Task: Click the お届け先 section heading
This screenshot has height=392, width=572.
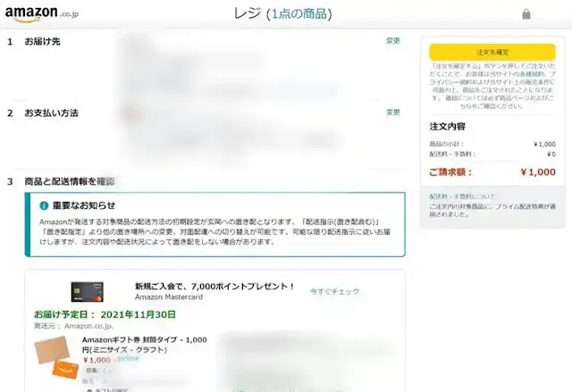Action: [42, 42]
